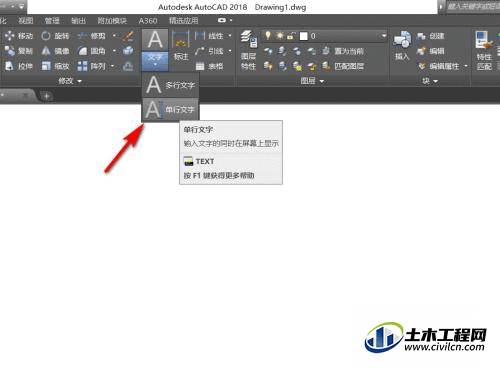Click the Insert block (插入) icon
Image resolution: width=500 pixels, height=375 pixels.
(x=402, y=45)
